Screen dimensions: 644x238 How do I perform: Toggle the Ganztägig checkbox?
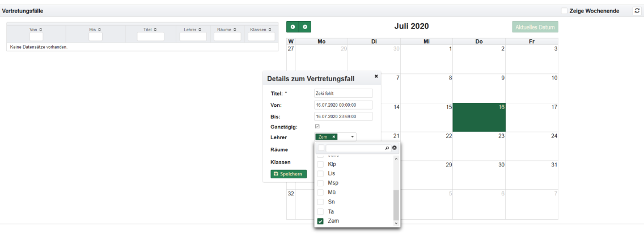(317, 126)
